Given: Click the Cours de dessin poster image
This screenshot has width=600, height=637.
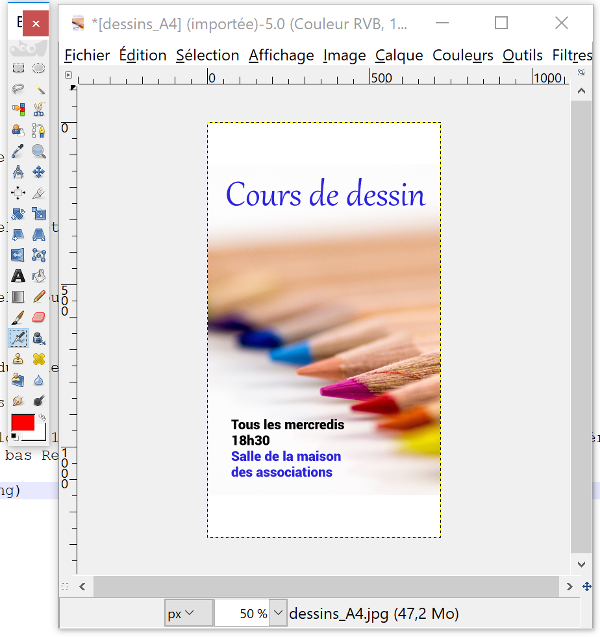Looking at the screenshot, I should click(x=324, y=330).
